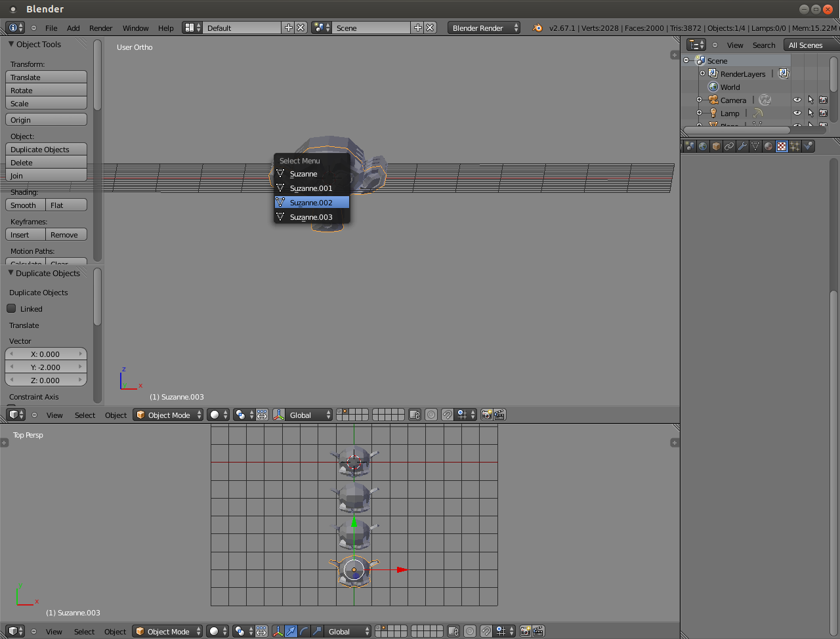The height and width of the screenshot is (639, 840).
Task: Toggle selectability cursor for Camera
Action: click(x=810, y=100)
